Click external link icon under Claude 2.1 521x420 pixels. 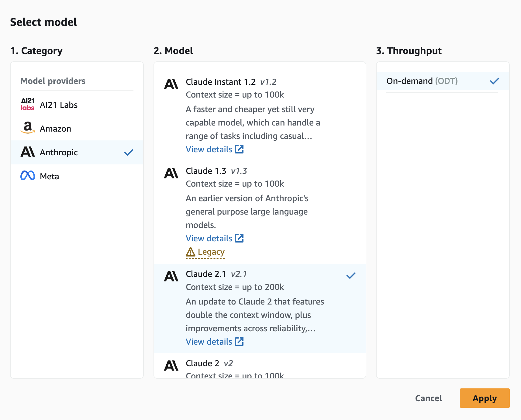pos(240,342)
